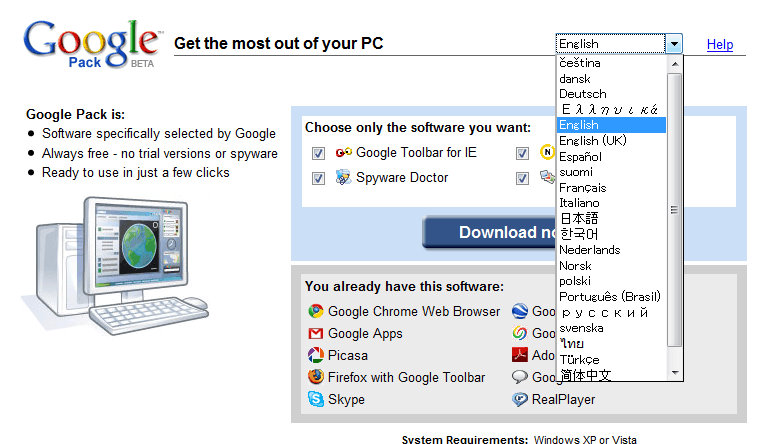774x444 pixels.
Task: Click the Spyware Doctor label
Action: tap(402, 177)
